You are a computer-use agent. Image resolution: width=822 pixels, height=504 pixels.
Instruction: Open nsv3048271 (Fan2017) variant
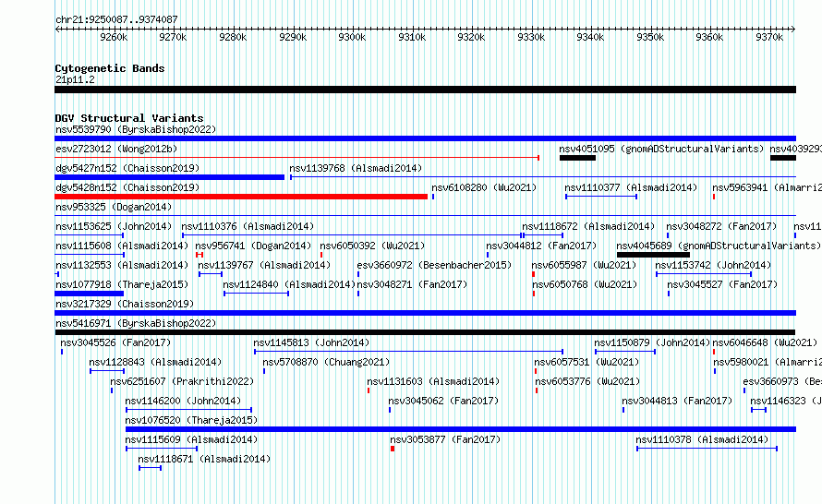412,284
